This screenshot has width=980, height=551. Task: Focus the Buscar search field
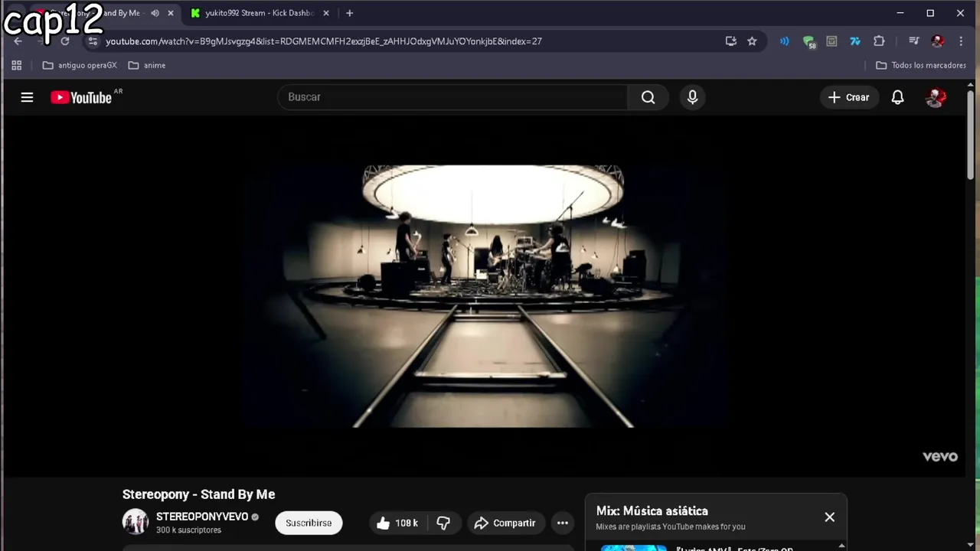pyautogui.click(x=452, y=97)
